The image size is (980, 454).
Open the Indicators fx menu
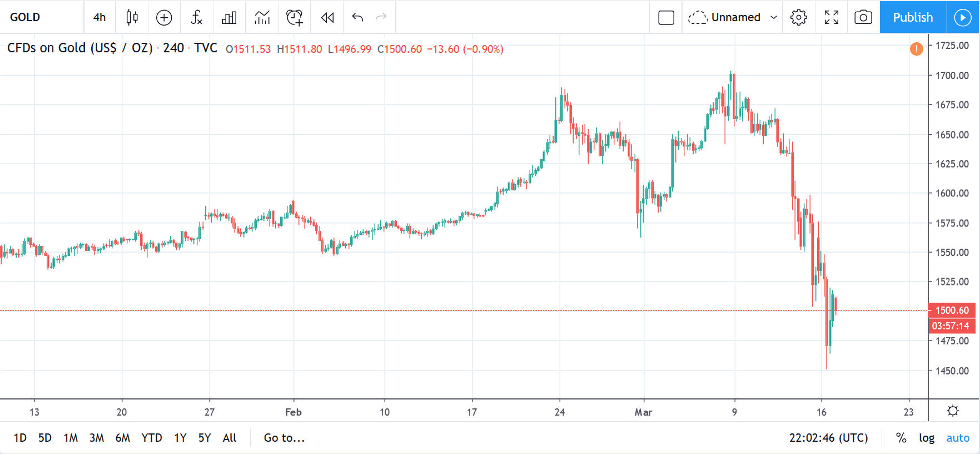pos(196,17)
